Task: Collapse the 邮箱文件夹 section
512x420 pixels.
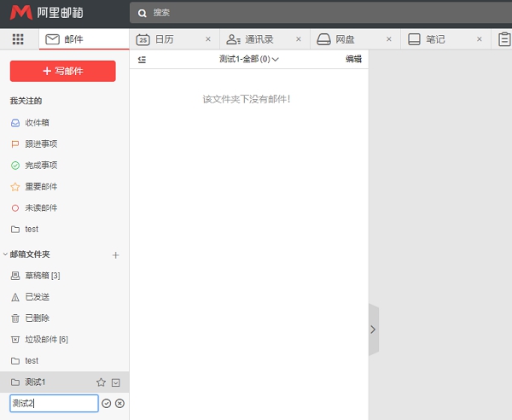Action: click(x=5, y=254)
